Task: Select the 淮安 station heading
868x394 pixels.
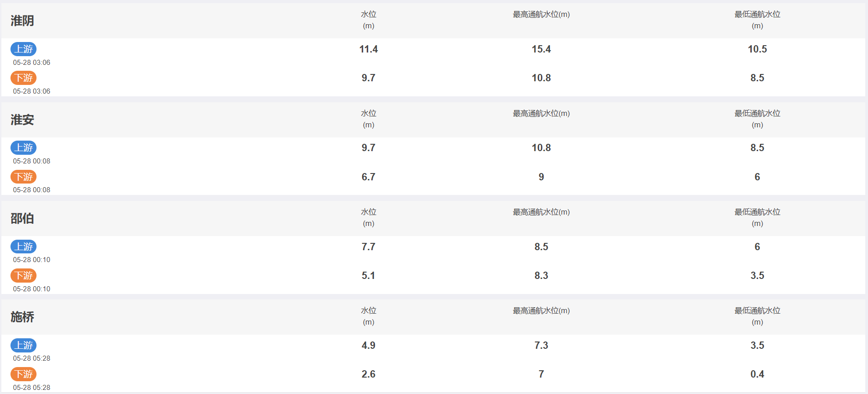Action: click(x=22, y=120)
